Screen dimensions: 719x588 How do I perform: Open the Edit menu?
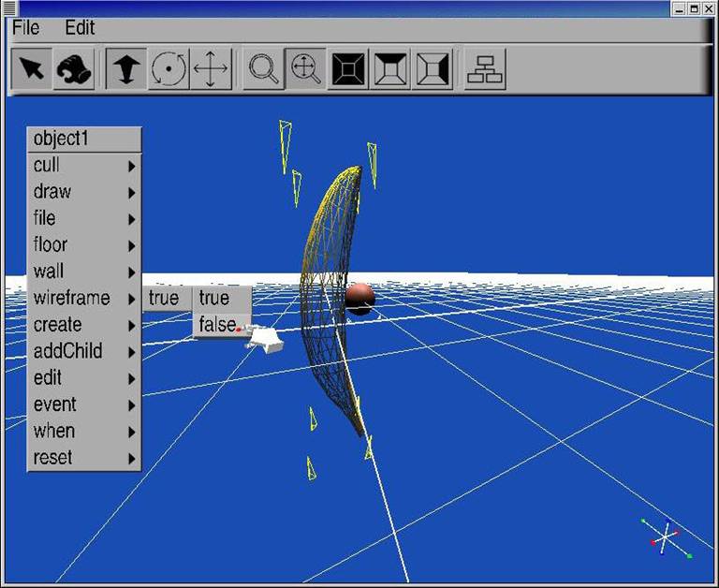click(80, 28)
